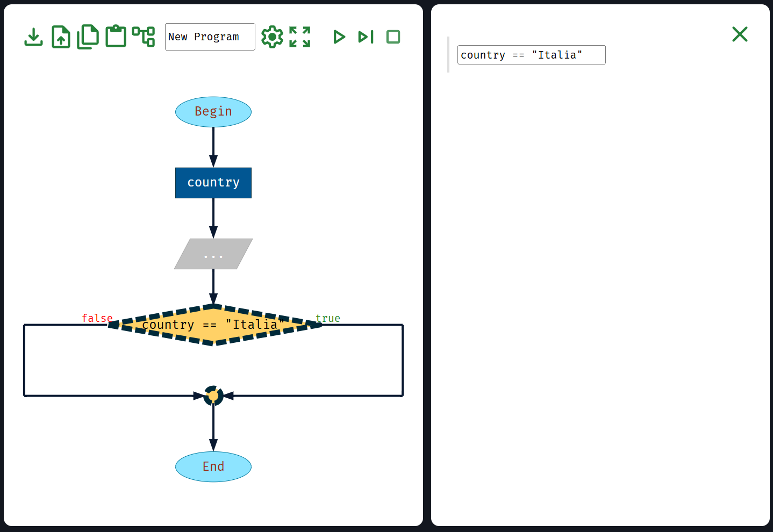The width and height of the screenshot is (773, 532).
Task: Click the clipboard paste icon
Action: click(x=116, y=37)
